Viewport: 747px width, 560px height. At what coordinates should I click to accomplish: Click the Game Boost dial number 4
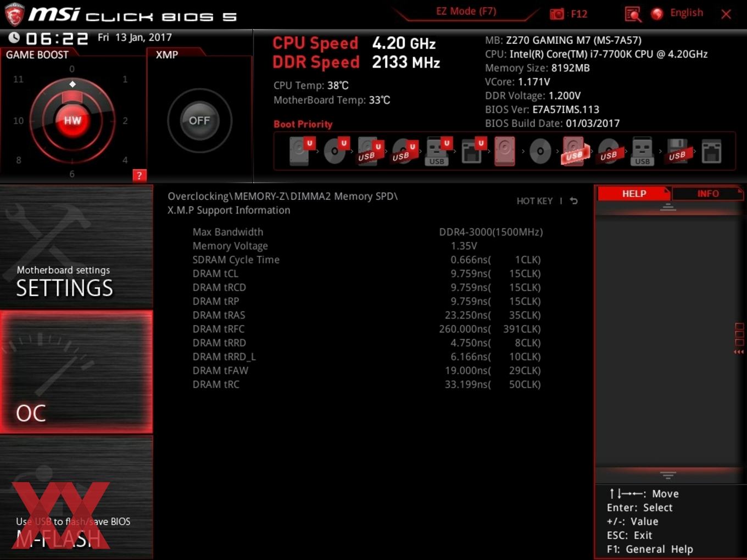(125, 160)
